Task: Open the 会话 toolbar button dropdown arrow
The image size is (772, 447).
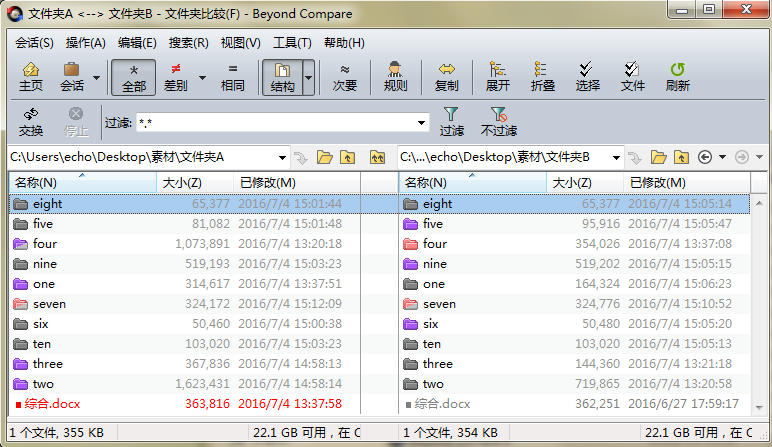Action: 97,77
